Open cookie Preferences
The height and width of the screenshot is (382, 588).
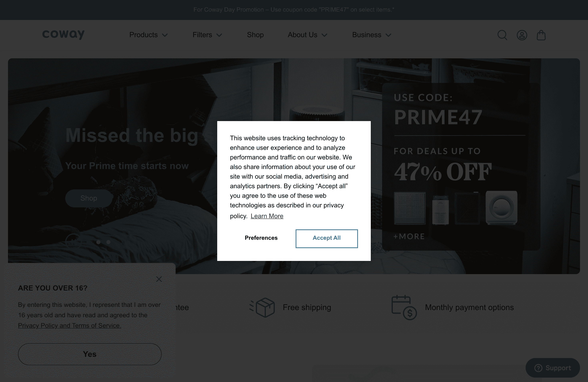point(261,238)
